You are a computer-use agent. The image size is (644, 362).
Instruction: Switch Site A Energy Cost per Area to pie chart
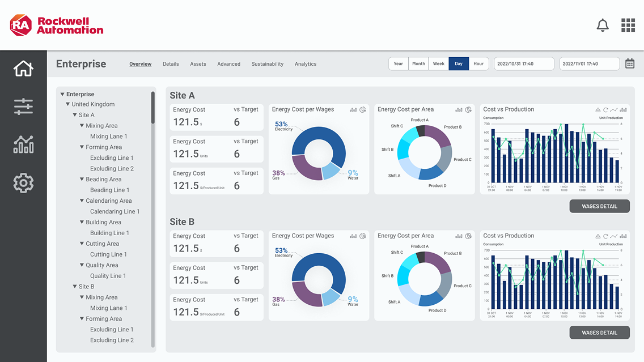468,109
